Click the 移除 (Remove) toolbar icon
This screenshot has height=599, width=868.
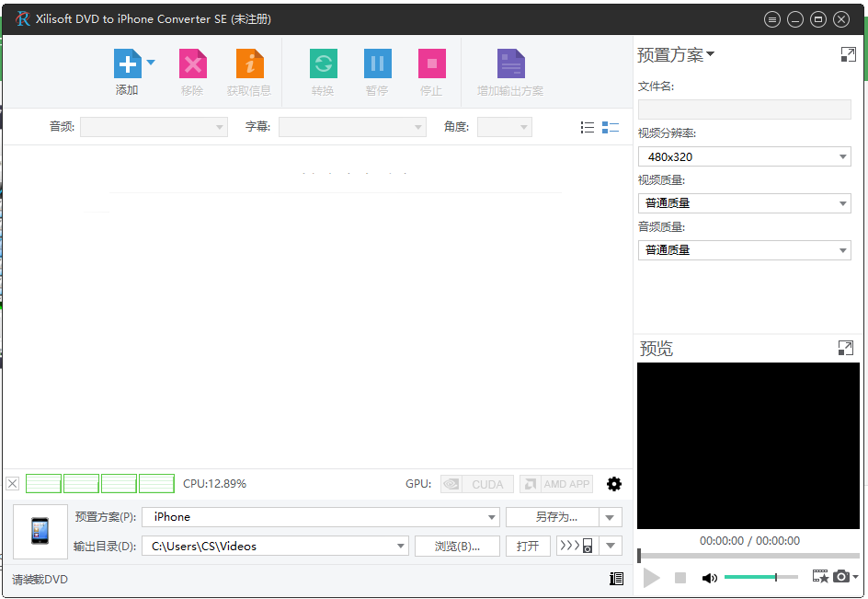192,63
